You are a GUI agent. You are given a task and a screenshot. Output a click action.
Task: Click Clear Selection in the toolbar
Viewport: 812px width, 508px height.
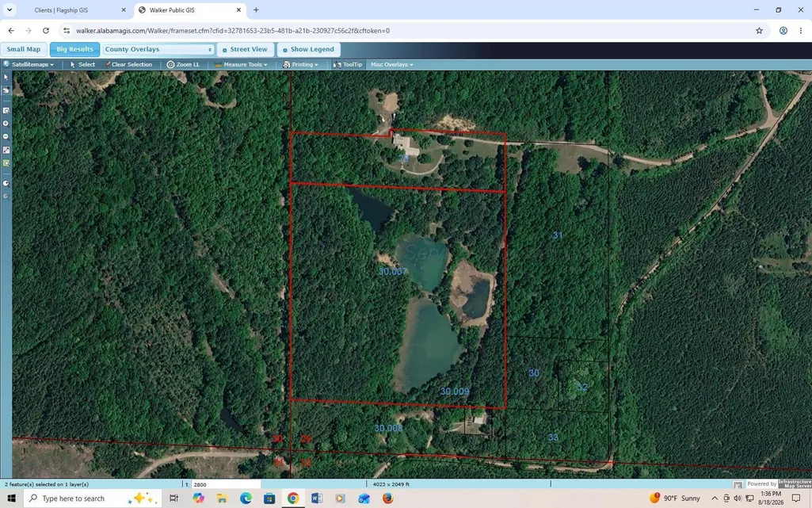(x=128, y=65)
